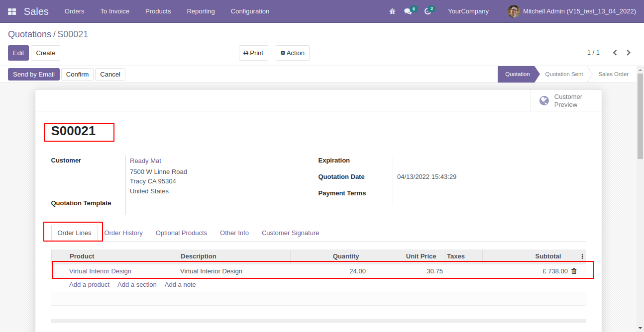Open Ready Mat customer link

[145, 161]
